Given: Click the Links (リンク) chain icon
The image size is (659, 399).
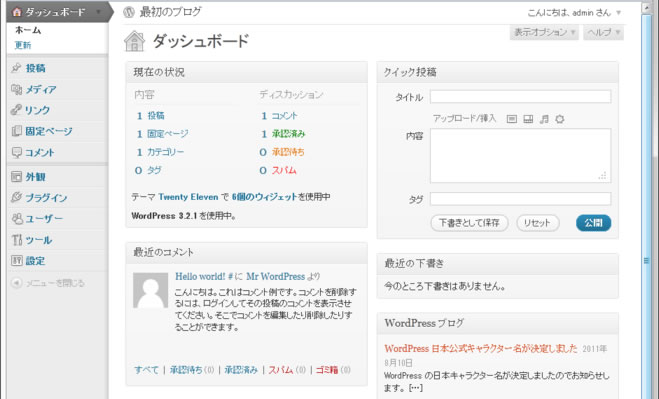Looking at the screenshot, I should pos(16,110).
